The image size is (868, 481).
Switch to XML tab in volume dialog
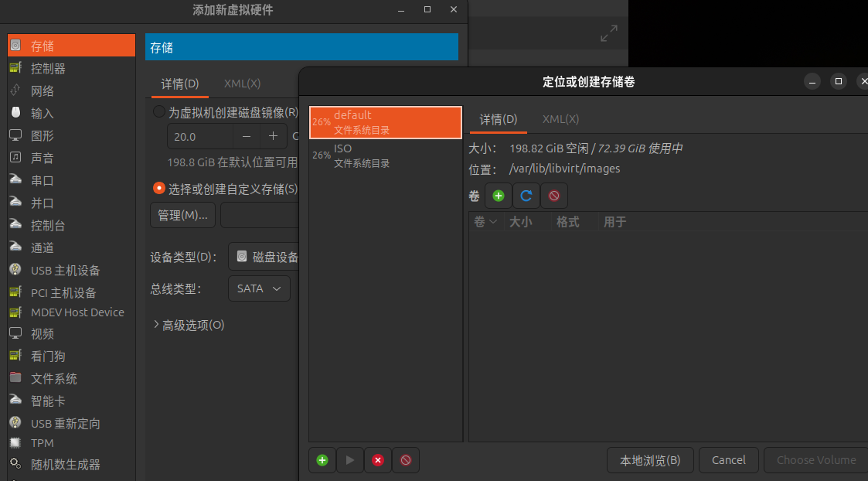point(560,119)
